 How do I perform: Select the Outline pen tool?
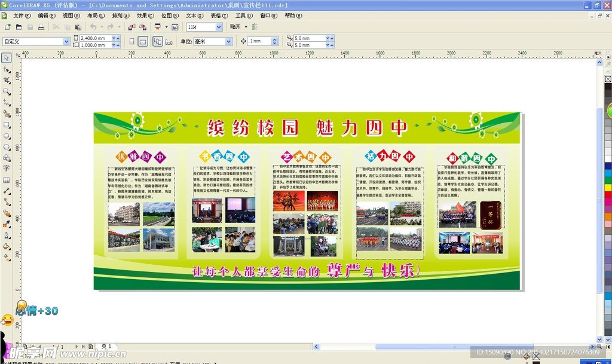[6, 235]
